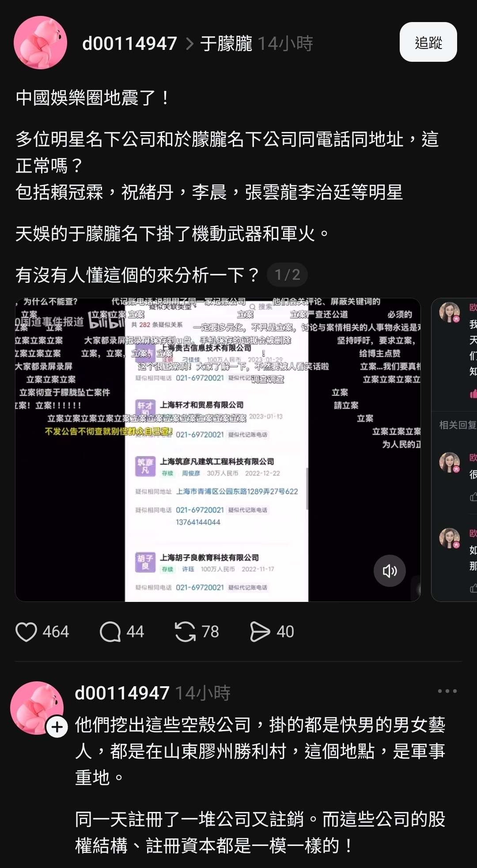Follow d00114947 via the plus badge

[57, 727]
